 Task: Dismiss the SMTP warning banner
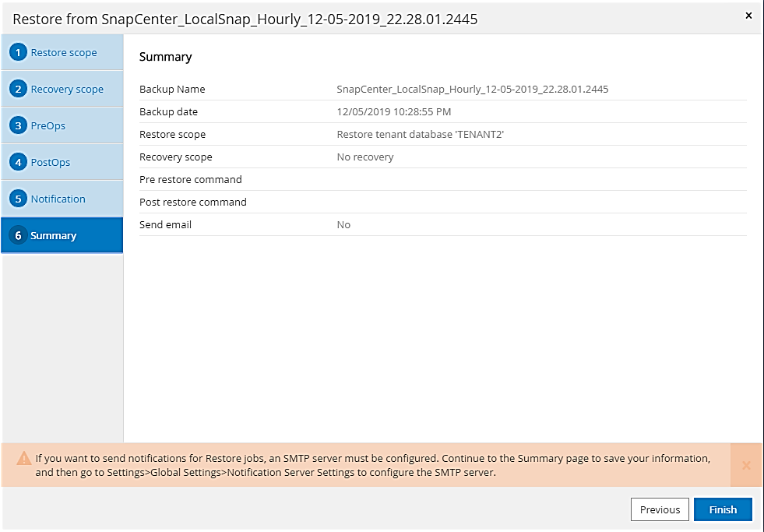746,466
